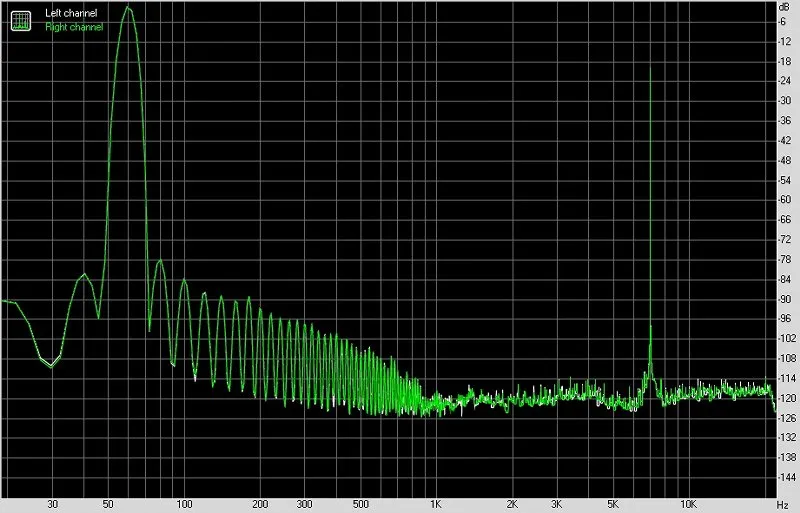Click the -42 dB scale label
This screenshot has height=513, width=800.
(x=785, y=141)
